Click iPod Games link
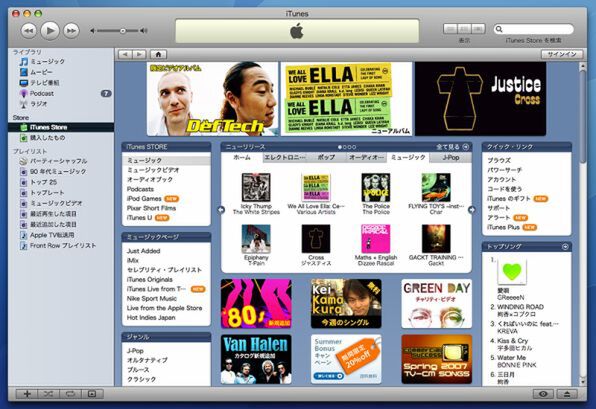The height and width of the screenshot is (409, 596). pos(144,198)
